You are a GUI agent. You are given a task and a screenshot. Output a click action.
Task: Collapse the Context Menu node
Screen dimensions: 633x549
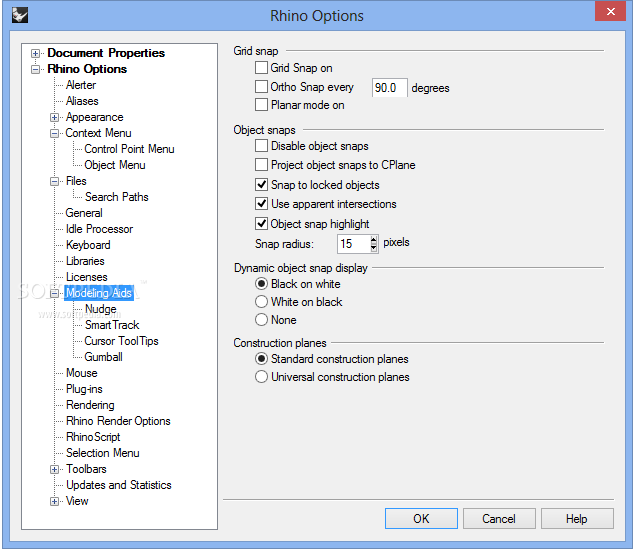(x=54, y=133)
